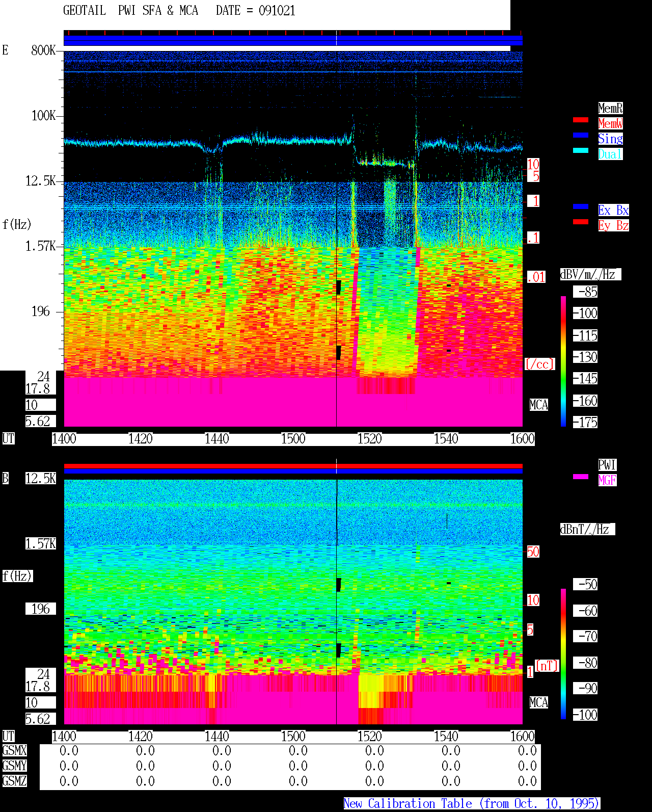Click the Dual legend label

[610, 154]
